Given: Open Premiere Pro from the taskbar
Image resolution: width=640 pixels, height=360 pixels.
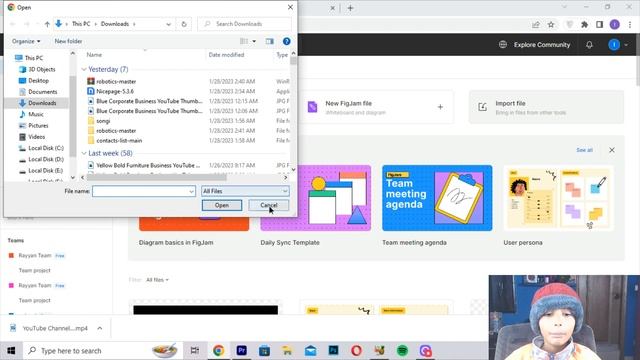Looking at the screenshot, I should (241, 351).
